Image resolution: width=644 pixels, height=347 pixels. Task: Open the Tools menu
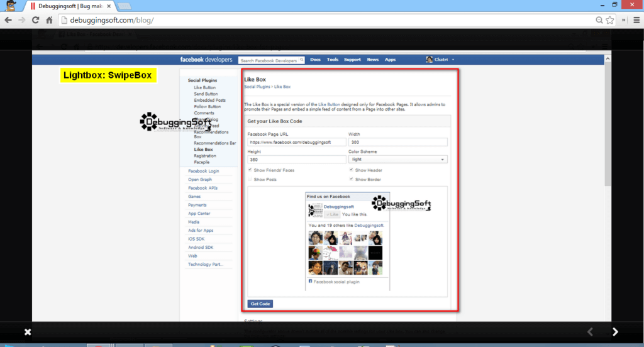click(333, 60)
